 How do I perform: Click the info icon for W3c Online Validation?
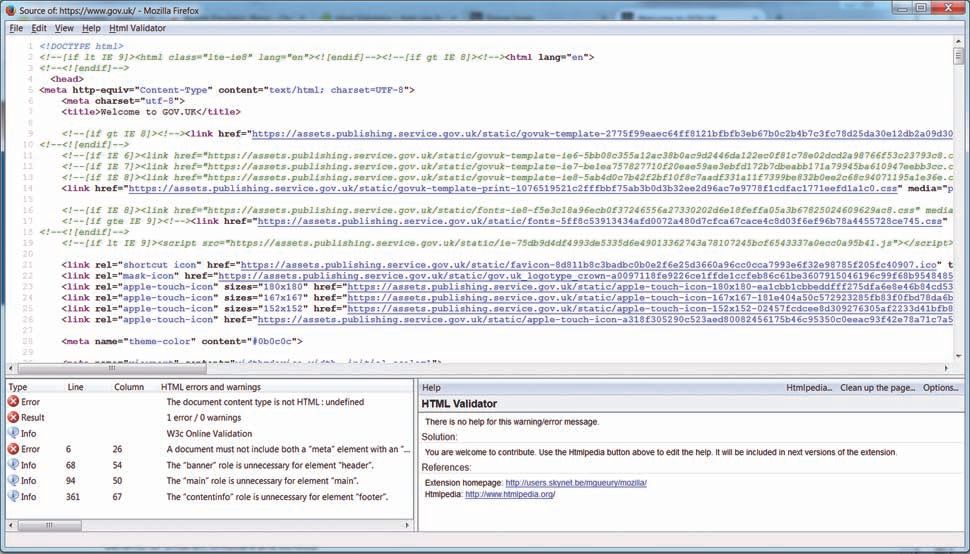(13, 433)
